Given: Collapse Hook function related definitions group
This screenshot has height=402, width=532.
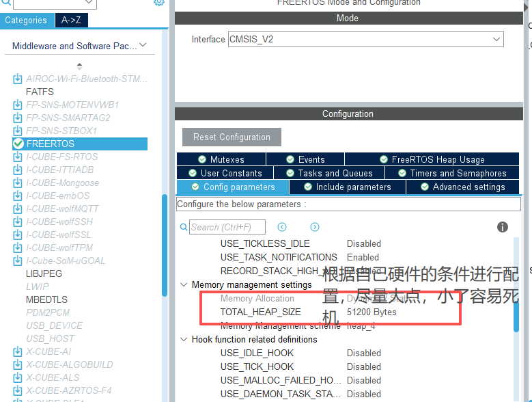Looking at the screenshot, I should click(184, 339).
